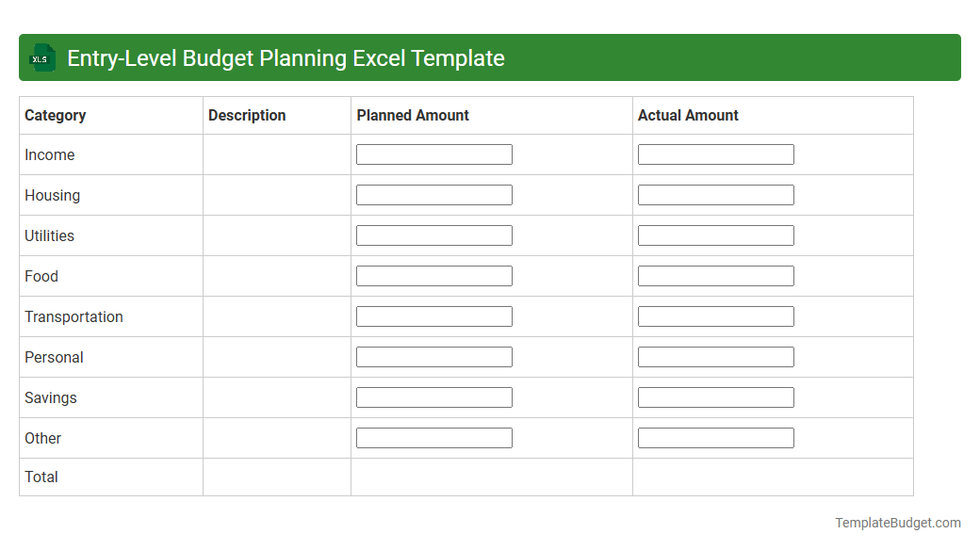Click the Food actual amount field
The image size is (980, 550).
coord(715,275)
